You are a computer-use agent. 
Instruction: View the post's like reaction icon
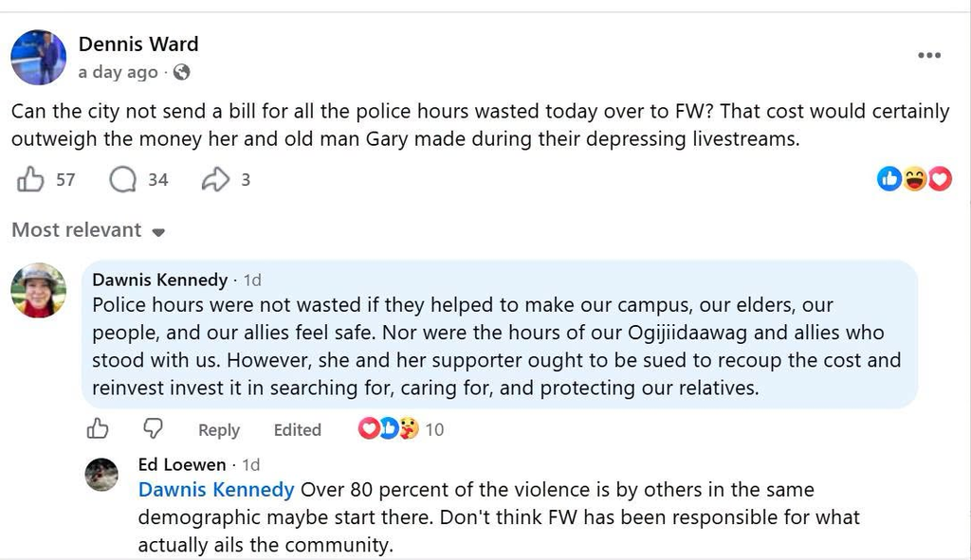889,179
